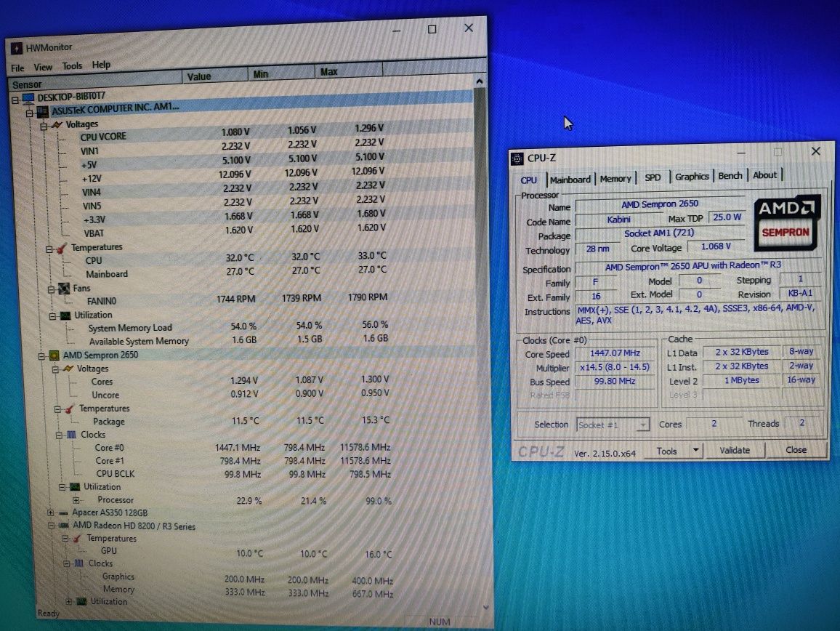The height and width of the screenshot is (631, 840).
Task: Open the Tools dropdown arrow in CPU-Z
Action: [695, 450]
